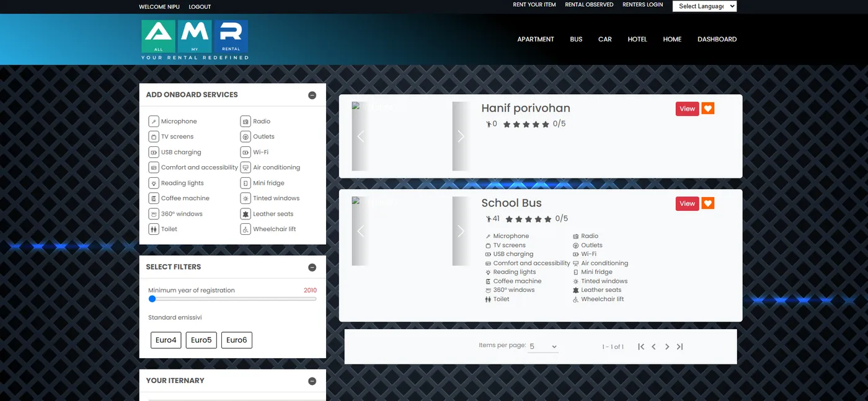Show next image of Hanif porivohan
Screen dimensions: 868x401
pos(461,136)
